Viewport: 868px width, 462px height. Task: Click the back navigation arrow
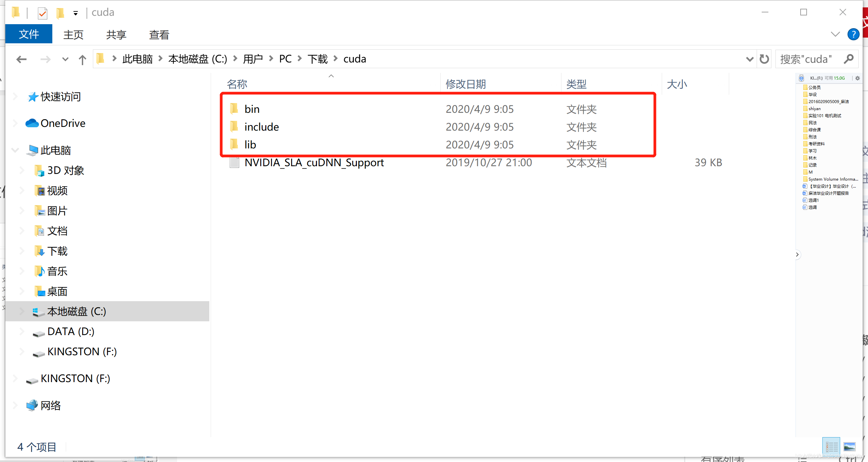22,59
